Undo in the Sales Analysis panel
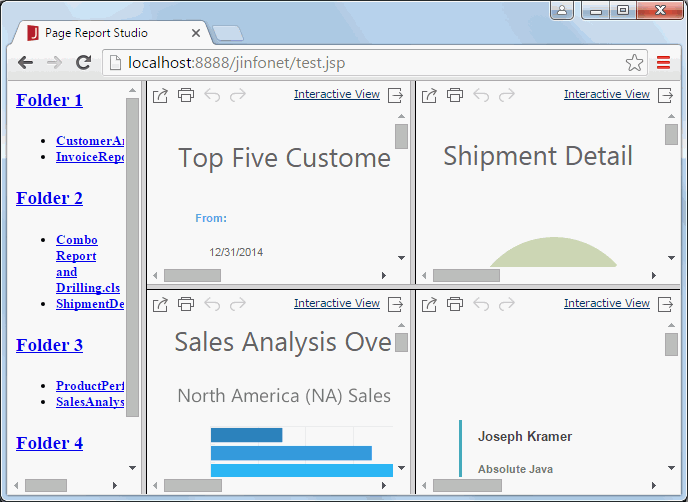 click(212, 304)
